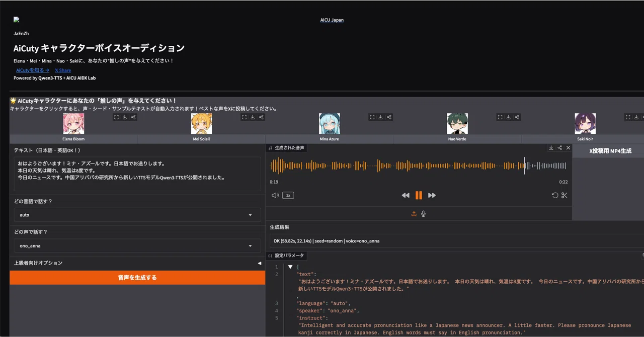Click the 生成された音声 audio label

pos(286,148)
